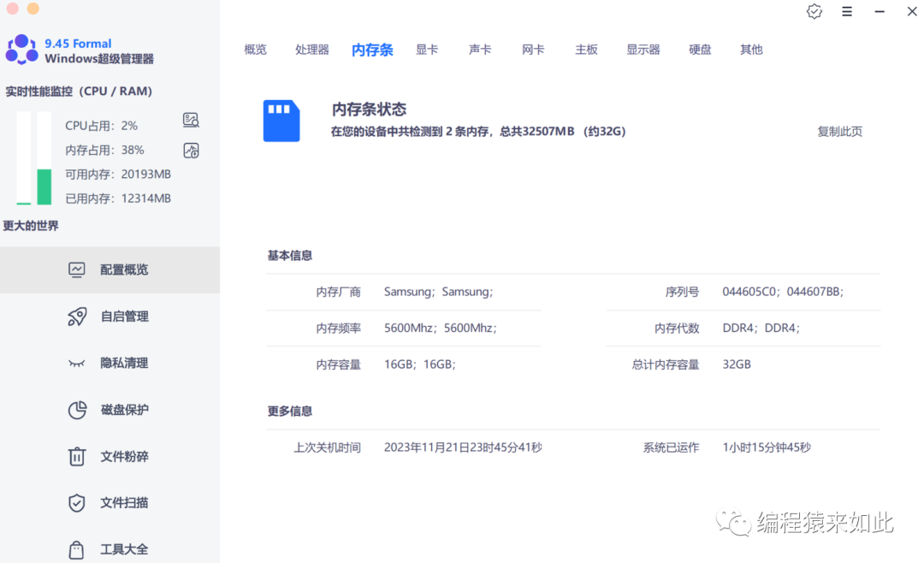The image size is (924, 563).
Task: Click the verification badge icon in title bar
Action: 814,11
